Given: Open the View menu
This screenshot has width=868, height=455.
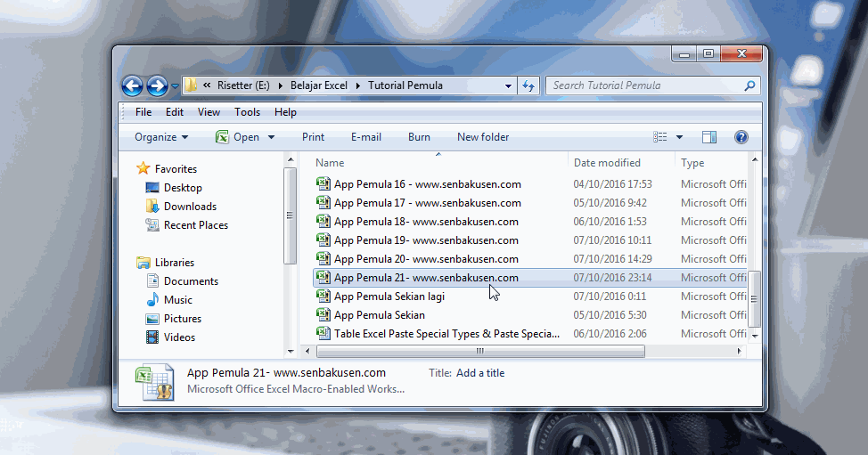Looking at the screenshot, I should click(x=209, y=112).
